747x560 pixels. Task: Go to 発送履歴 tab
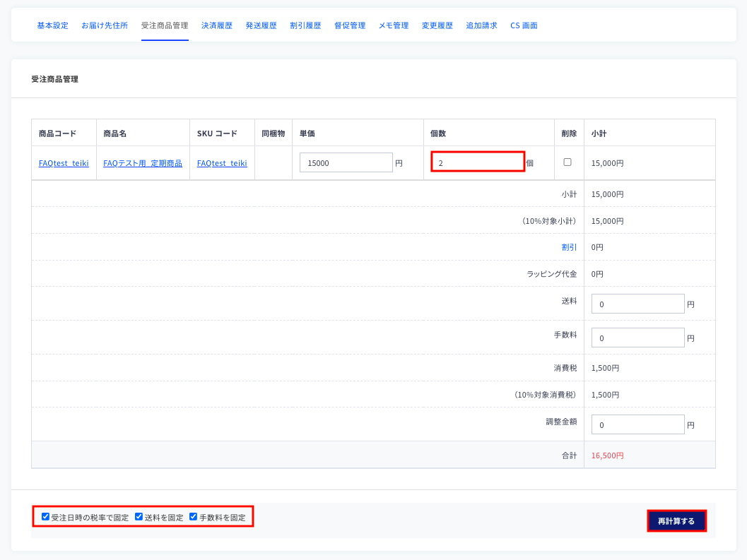pos(261,25)
